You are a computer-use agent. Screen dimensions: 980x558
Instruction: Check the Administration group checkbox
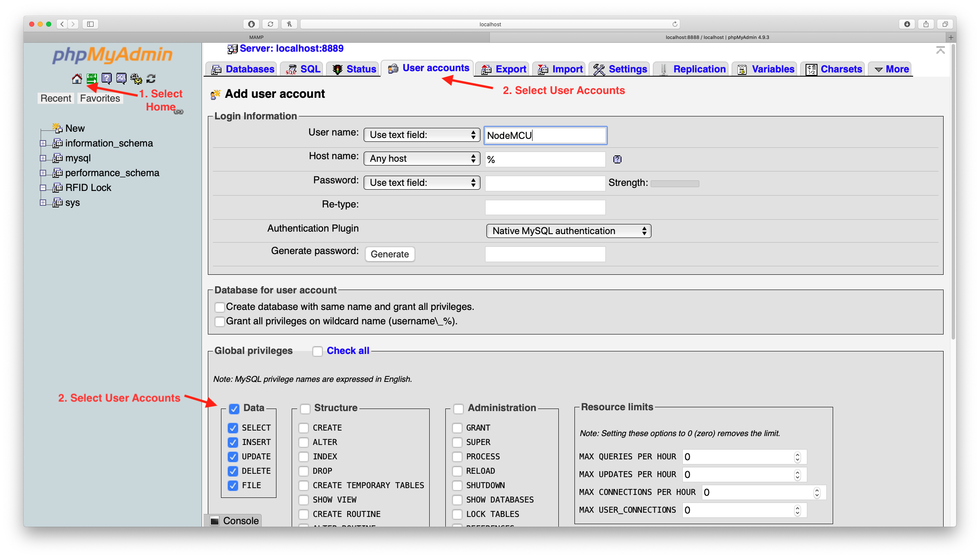[x=458, y=409]
